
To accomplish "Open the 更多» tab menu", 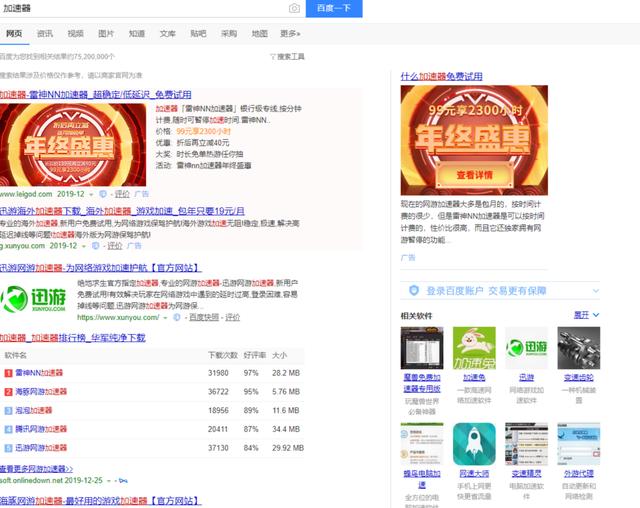I will (x=290, y=33).
